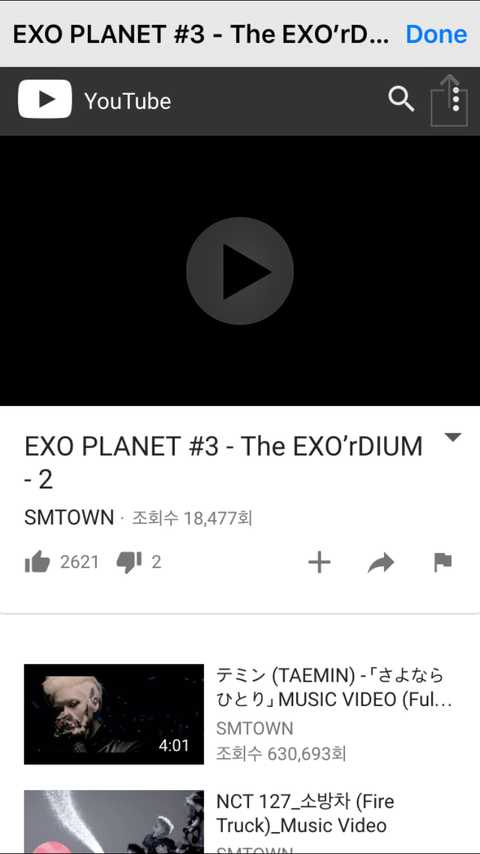Open YouTube search magnifier

coord(401,100)
